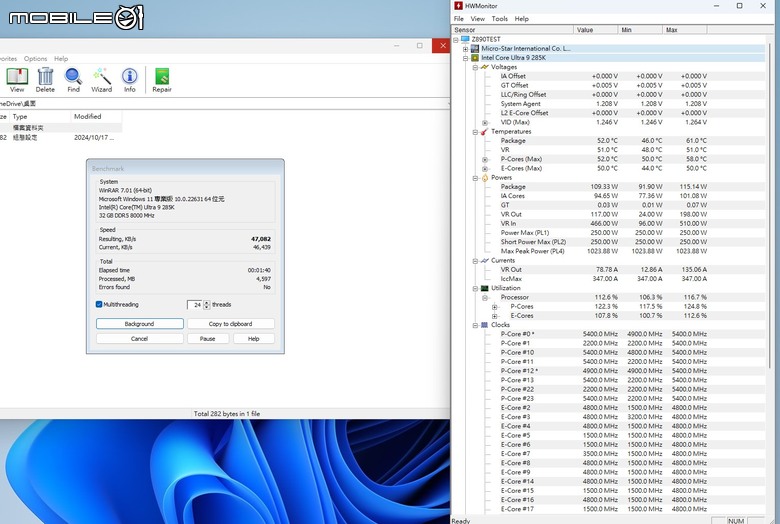Collapse the Clocks section
This screenshot has width=780, height=524.
475,325
